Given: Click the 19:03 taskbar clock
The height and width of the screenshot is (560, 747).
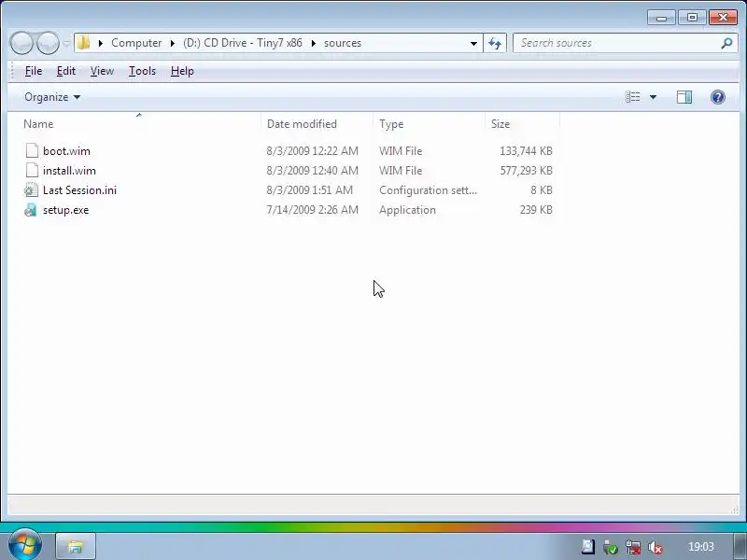Looking at the screenshot, I should tap(701, 547).
